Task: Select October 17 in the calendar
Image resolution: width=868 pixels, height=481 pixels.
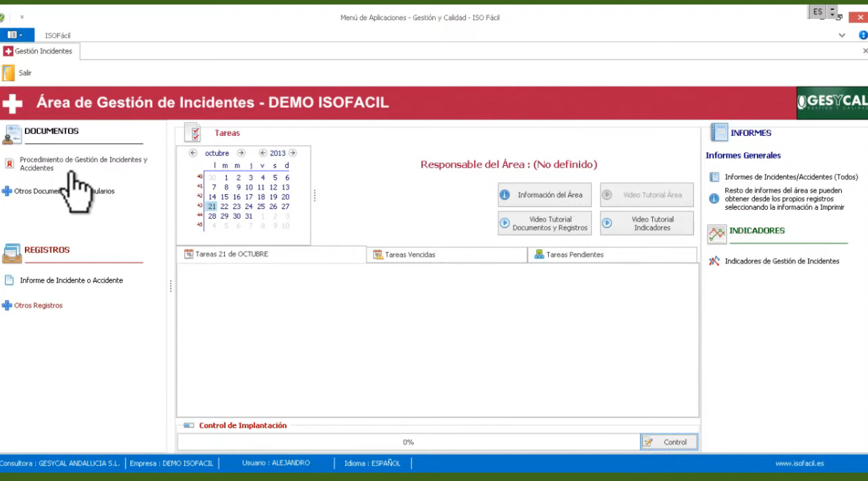Action: click(x=249, y=197)
